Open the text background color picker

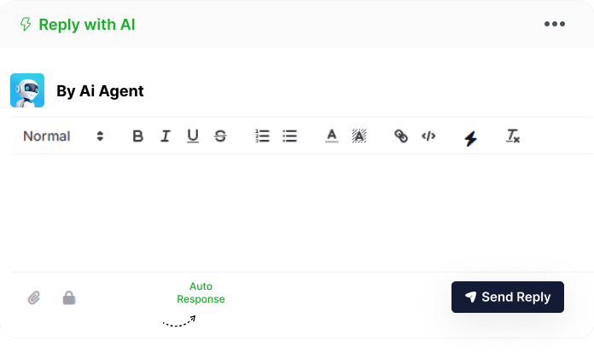click(x=359, y=136)
